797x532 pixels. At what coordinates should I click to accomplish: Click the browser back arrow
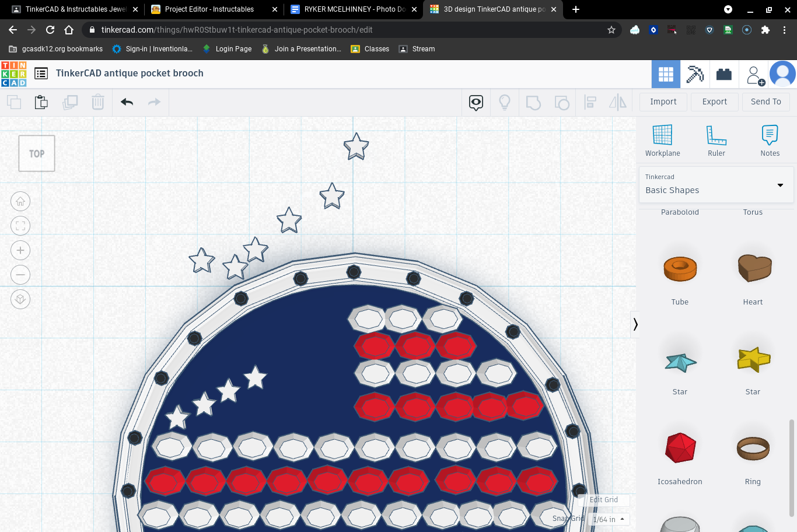13,30
